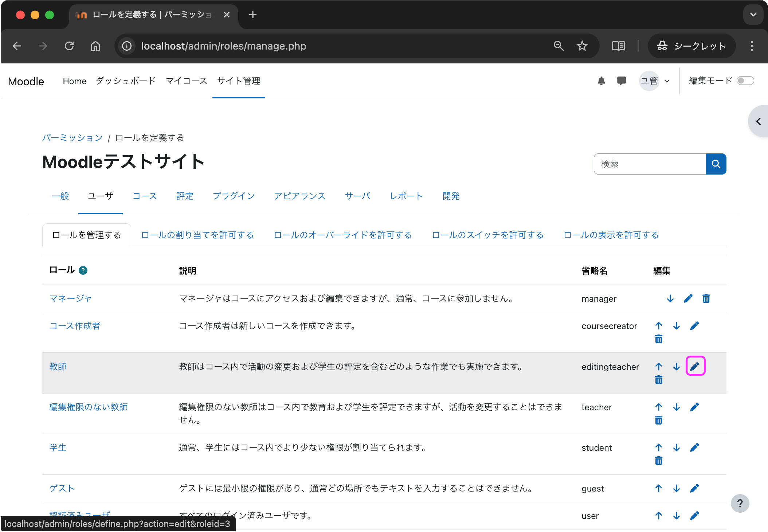Move the student role up

(658, 447)
